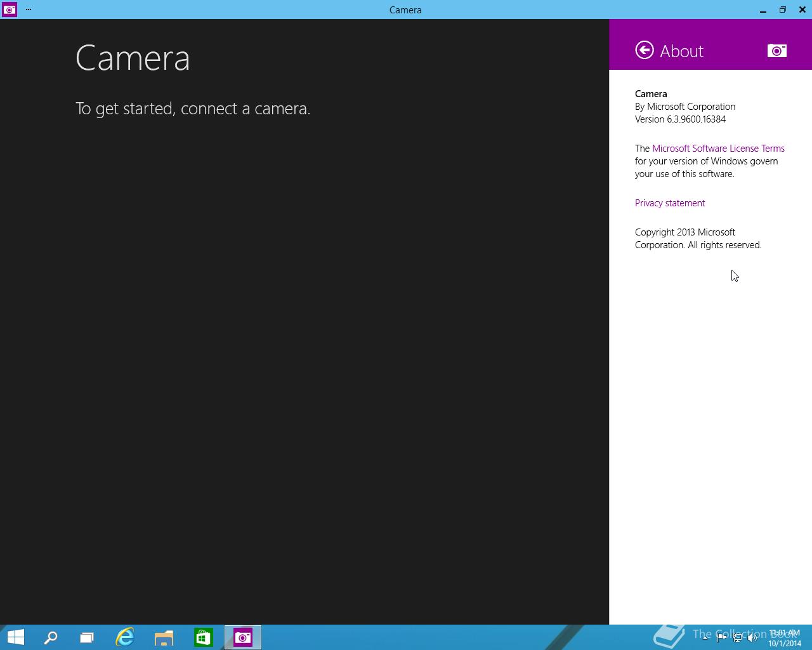Open volume speaker icon in tray

pyautogui.click(x=753, y=638)
